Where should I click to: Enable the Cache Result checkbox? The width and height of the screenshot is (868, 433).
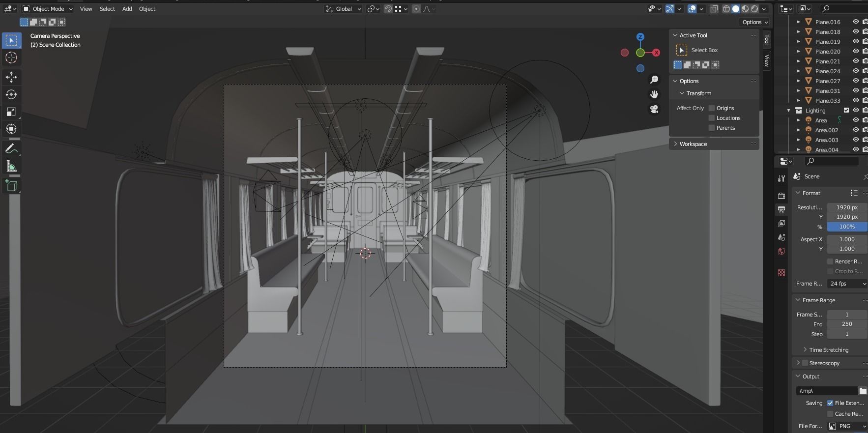coord(830,414)
